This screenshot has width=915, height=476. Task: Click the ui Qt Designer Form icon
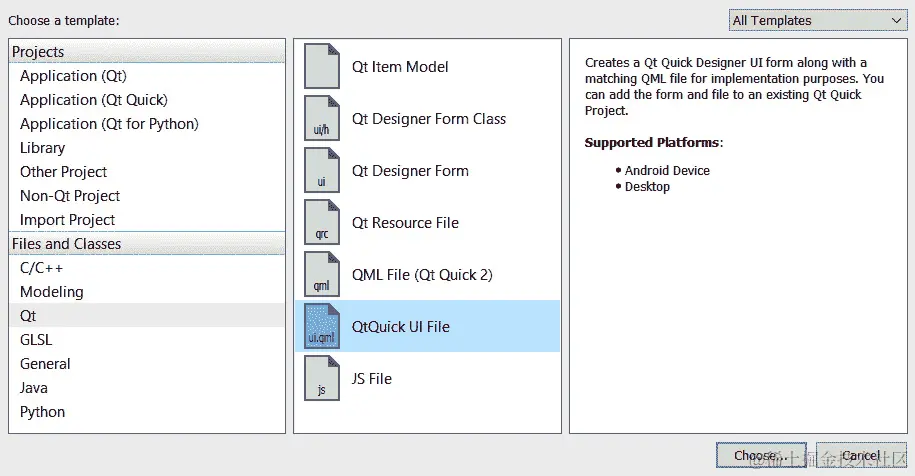[322, 170]
